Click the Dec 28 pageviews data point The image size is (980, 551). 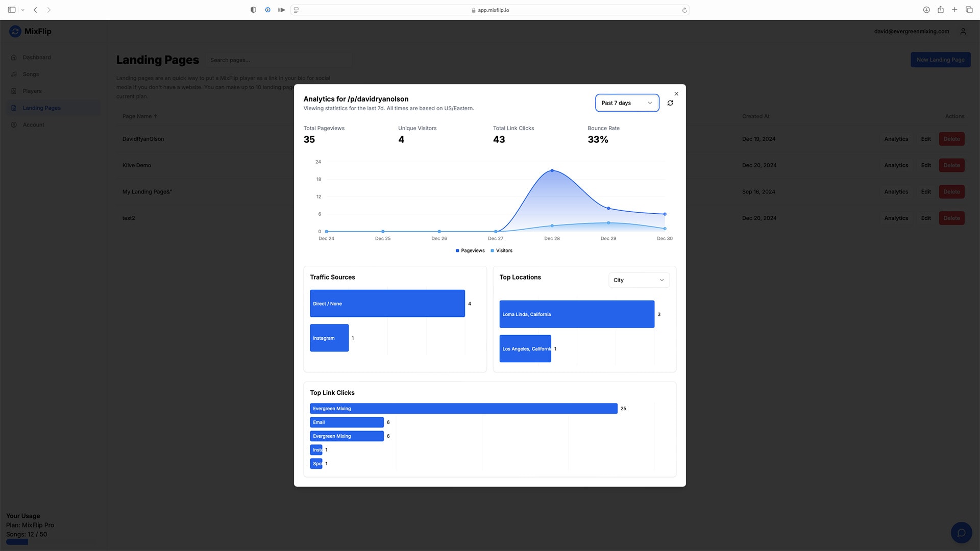[x=552, y=171]
